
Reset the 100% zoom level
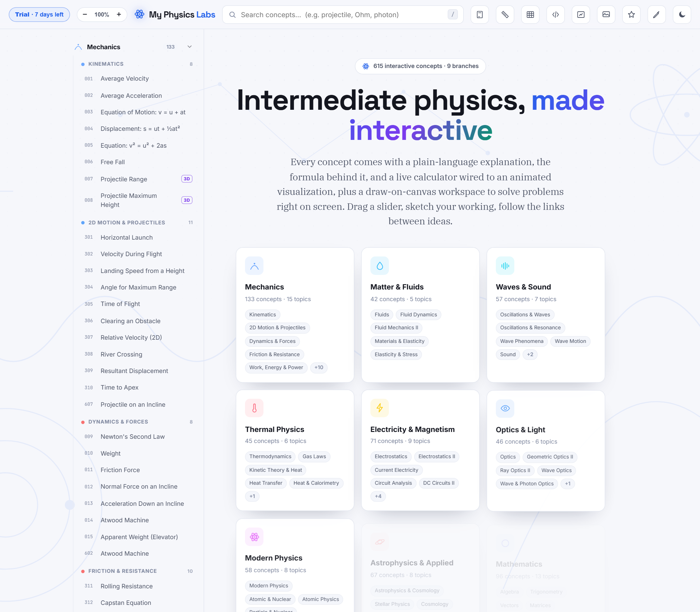pos(102,15)
